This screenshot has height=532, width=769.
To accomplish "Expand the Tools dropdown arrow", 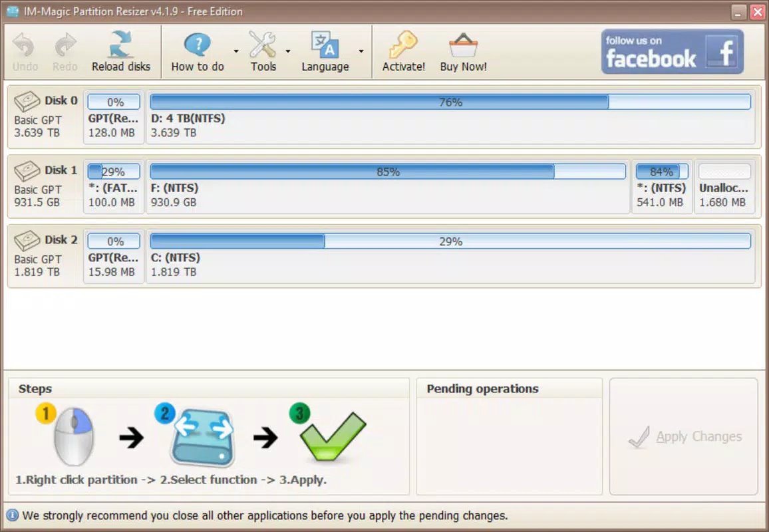I will click(x=288, y=51).
